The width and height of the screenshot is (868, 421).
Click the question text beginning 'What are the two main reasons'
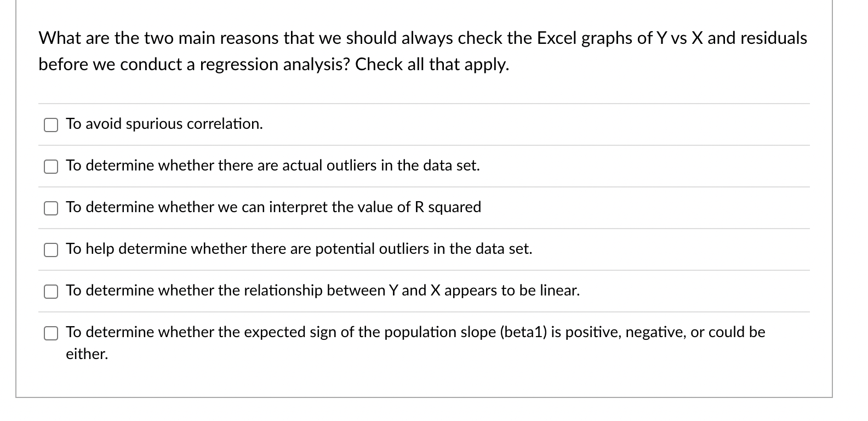[x=422, y=51]
